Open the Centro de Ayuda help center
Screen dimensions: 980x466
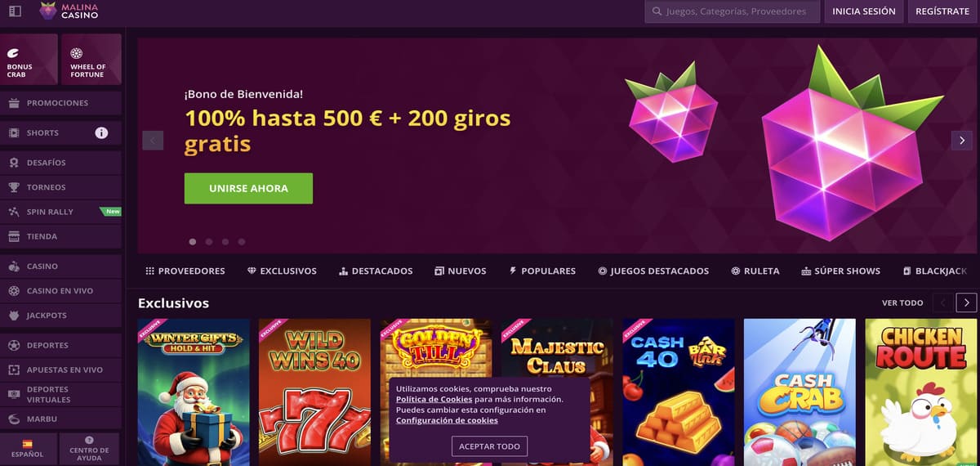tap(90, 450)
